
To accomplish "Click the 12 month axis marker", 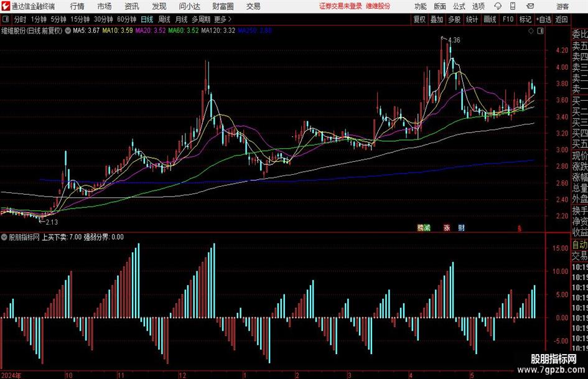I will point(182,375).
